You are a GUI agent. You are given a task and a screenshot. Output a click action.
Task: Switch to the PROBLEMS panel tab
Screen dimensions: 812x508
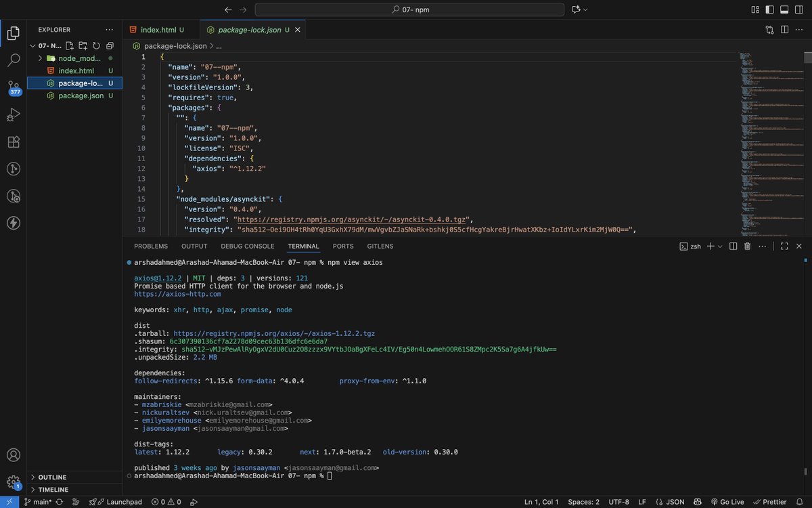151,247
